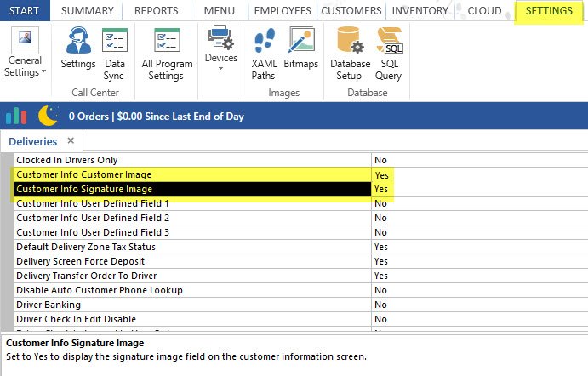Close the Deliveries tab
The image size is (588, 376).
71,140
